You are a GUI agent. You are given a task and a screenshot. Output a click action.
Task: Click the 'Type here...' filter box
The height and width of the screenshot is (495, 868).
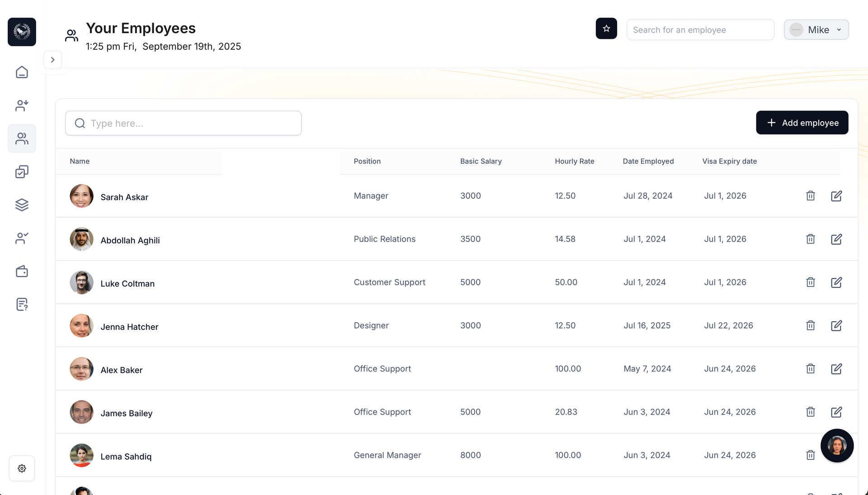(183, 123)
